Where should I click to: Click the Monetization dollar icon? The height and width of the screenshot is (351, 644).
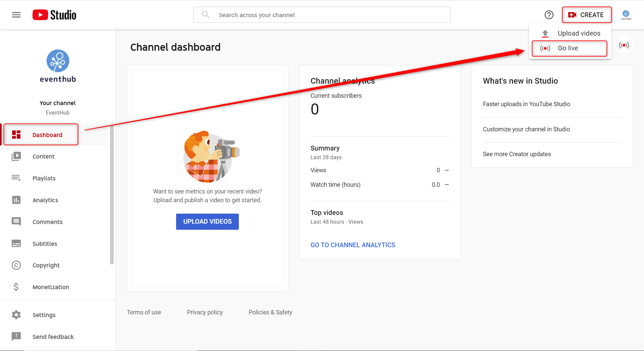coord(16,287)
